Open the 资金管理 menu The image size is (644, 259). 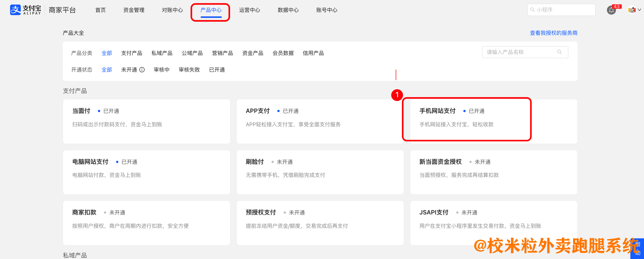coord(134,10)
